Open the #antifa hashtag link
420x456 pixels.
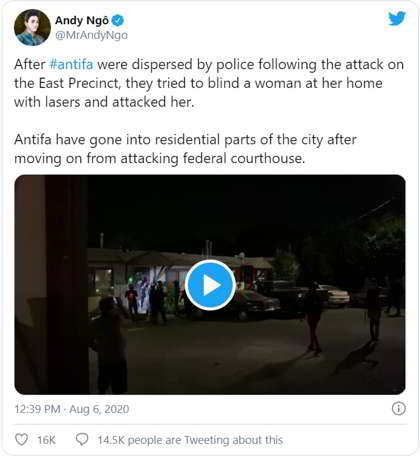click(71, 64)
